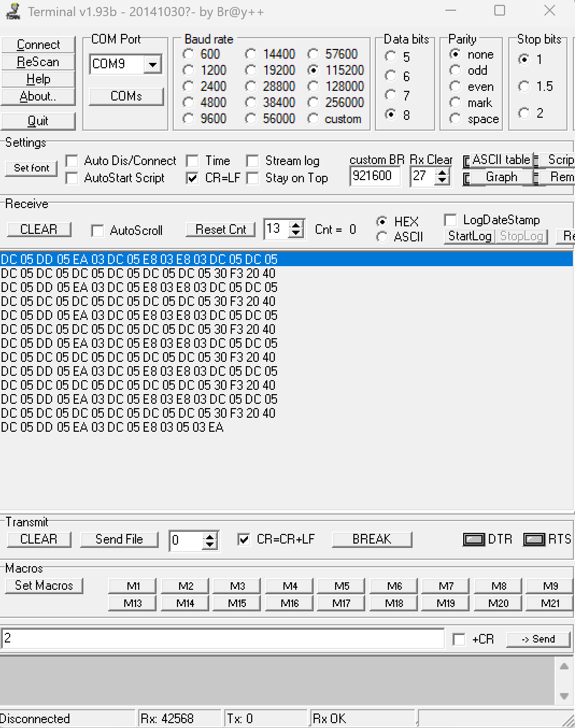
Task: Increase the Rx Clear value with up arrow
Action: pyautogui.click(x=442, y=172)
